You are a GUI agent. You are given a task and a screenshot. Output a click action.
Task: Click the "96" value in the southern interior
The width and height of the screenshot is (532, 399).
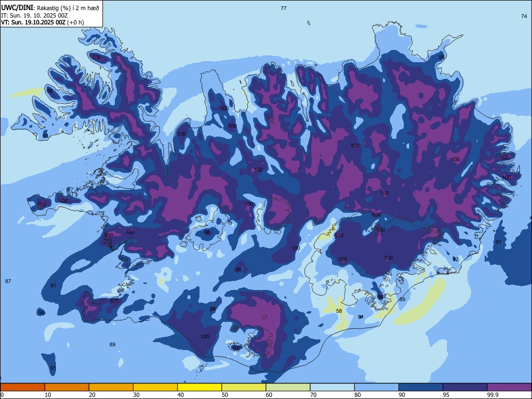click(238, 269)
